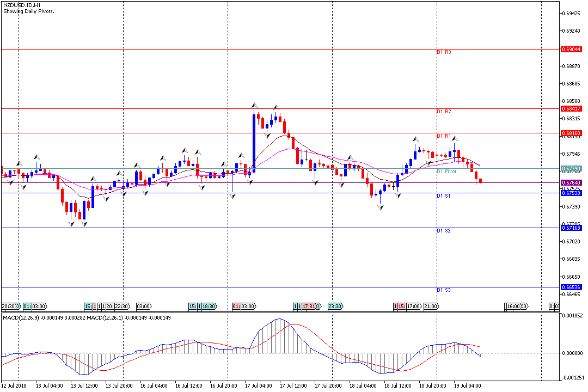
Task: Select the blue 0.67533 S1 price tag
Action: 571,193
